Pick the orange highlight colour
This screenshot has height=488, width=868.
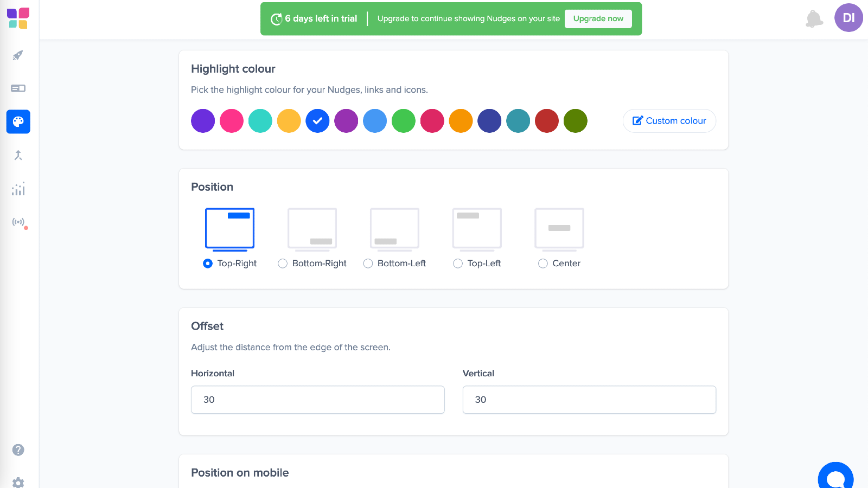coord(461,120)
